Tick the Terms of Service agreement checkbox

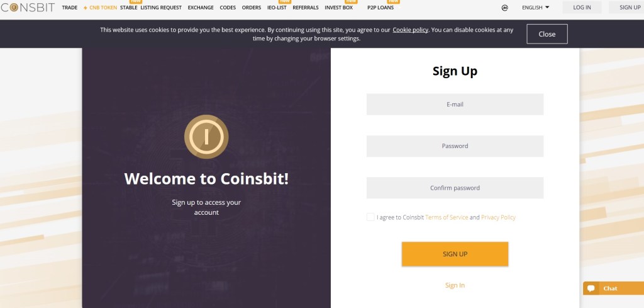tap(370, 217)
